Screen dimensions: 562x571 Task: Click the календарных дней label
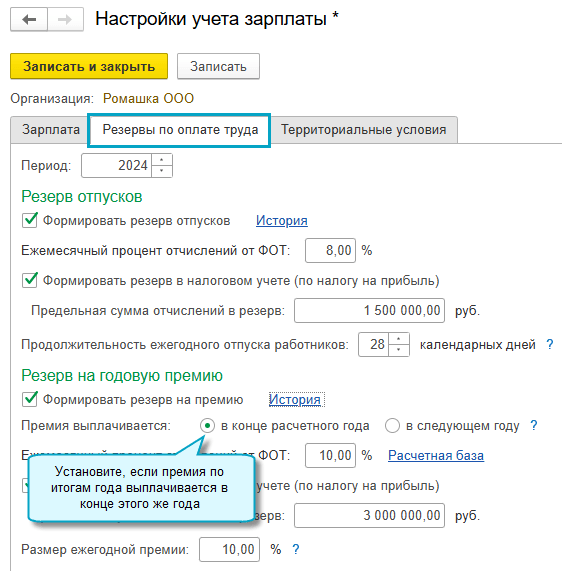pos(477,344)
